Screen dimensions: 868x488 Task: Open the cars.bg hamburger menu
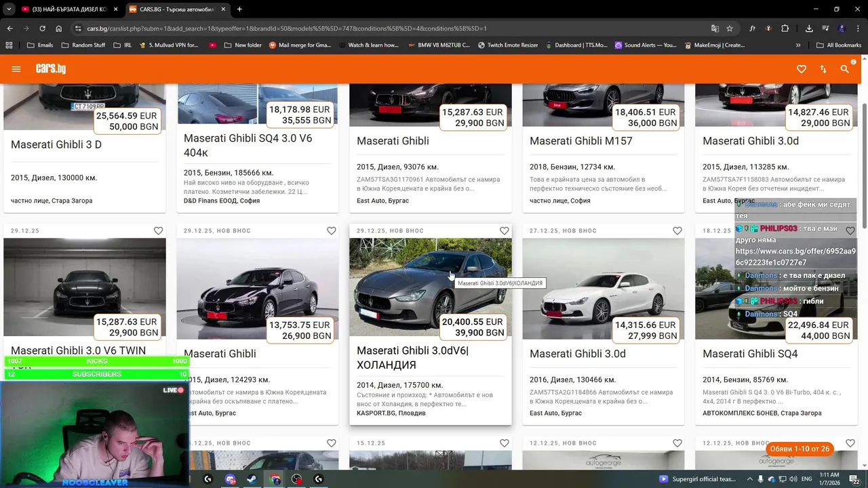[16, 69]
